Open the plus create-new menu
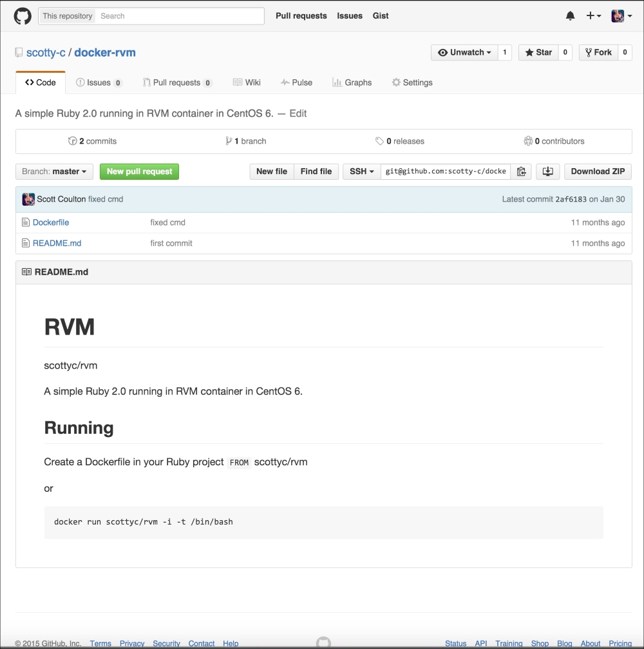Image resolution: width=644 pixels, height=649 pixels. click(x=593, y=16)
